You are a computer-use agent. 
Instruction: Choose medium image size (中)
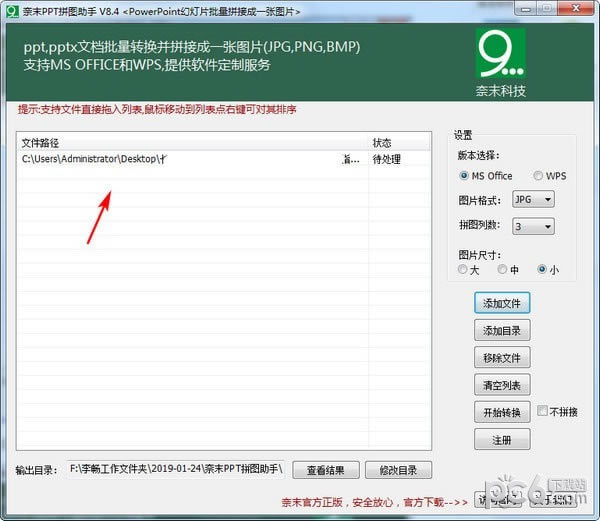tap(501, 269)
